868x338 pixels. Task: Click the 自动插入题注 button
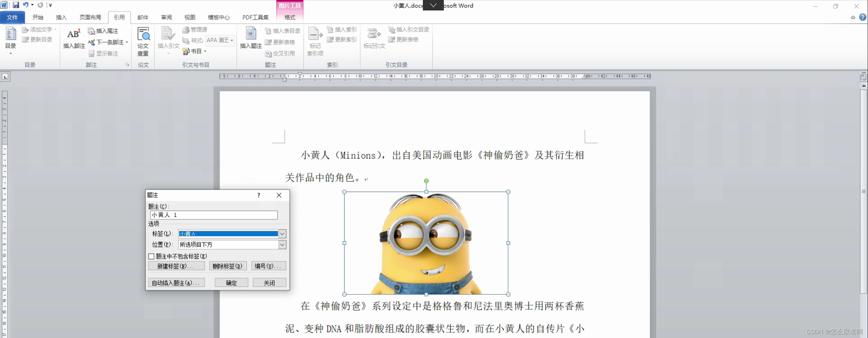pyautogui.click(x=177, y=283)
